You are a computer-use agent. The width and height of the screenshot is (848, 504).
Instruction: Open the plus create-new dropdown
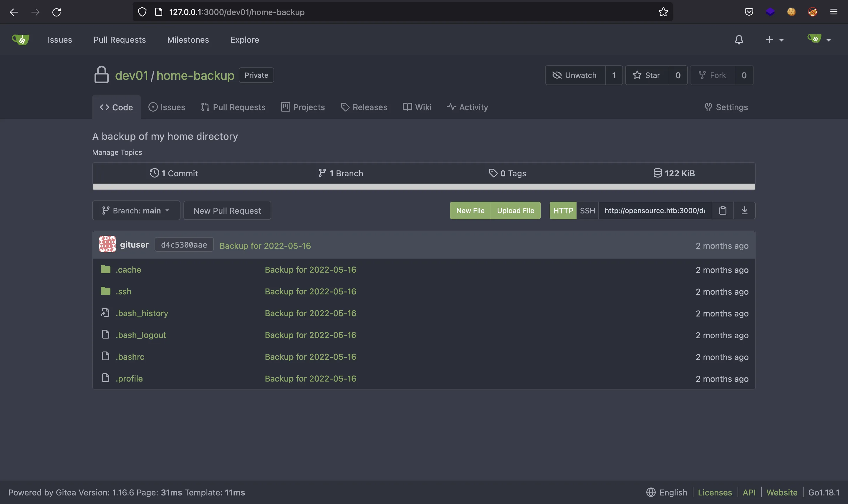tap(774, 40)
